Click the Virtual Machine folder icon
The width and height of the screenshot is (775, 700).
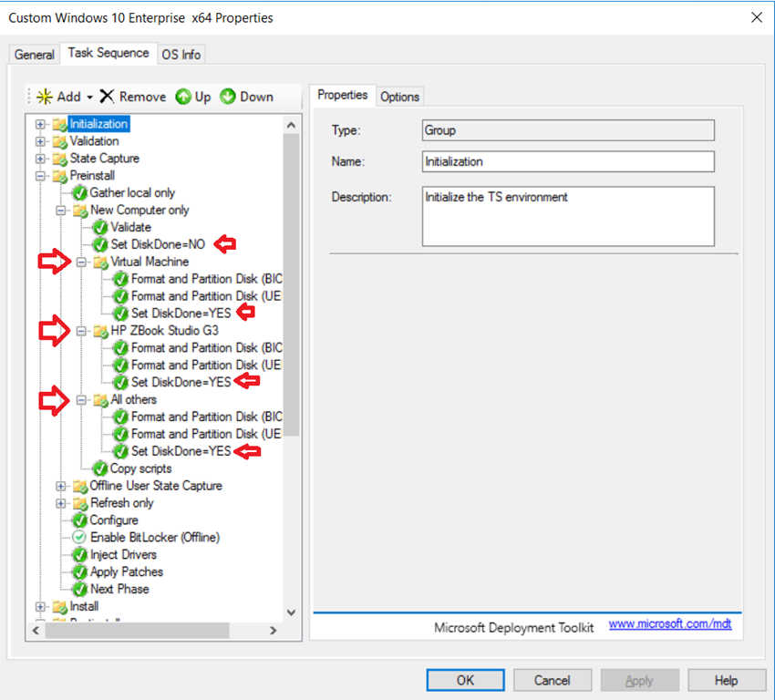tap(100, 262)
